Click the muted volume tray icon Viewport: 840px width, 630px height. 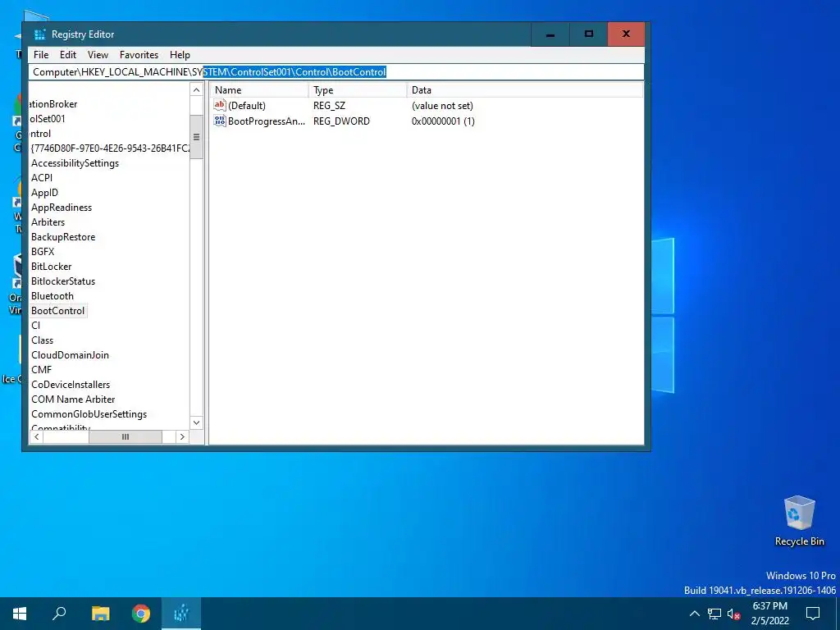point(733,614)
